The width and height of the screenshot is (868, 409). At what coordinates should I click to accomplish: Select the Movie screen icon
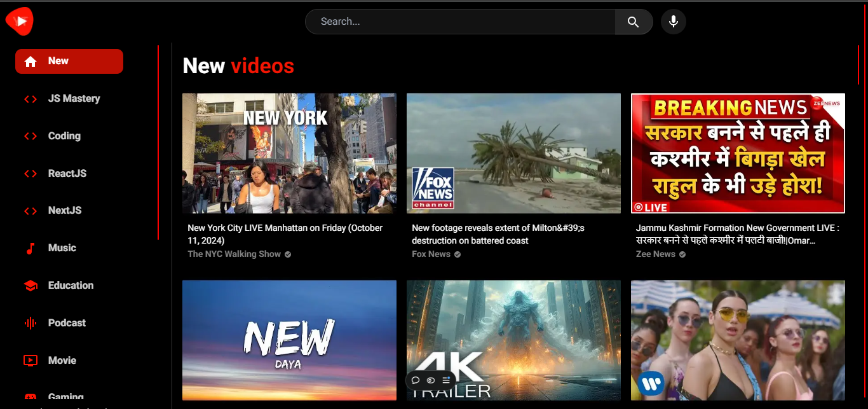[x=31, y=361]
